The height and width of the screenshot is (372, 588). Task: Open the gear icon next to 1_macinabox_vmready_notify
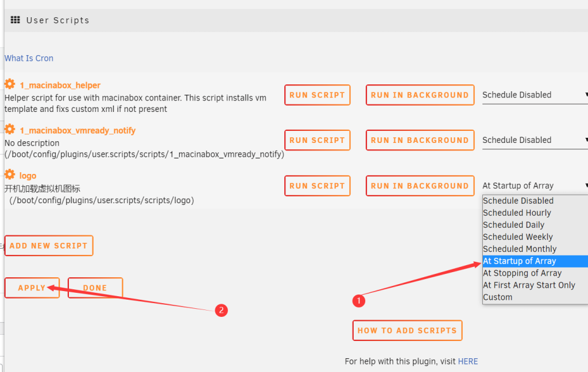pyautogui.click(x=10, y=130)
